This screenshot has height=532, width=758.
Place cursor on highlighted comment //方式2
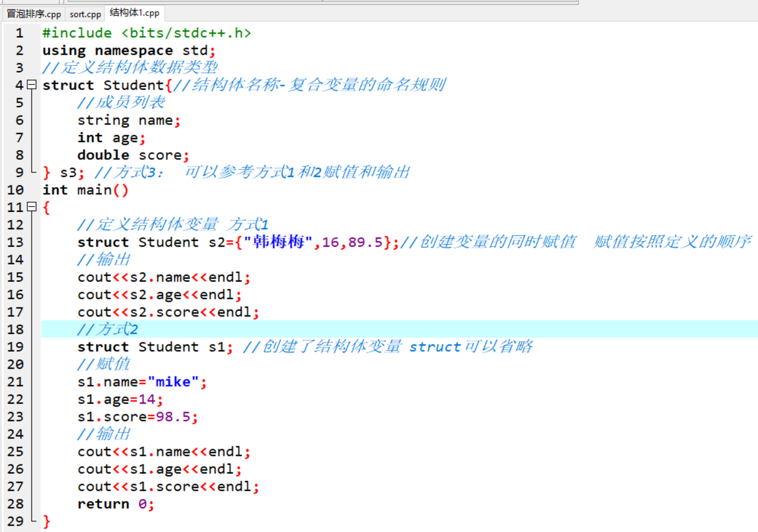click(107, 329)
